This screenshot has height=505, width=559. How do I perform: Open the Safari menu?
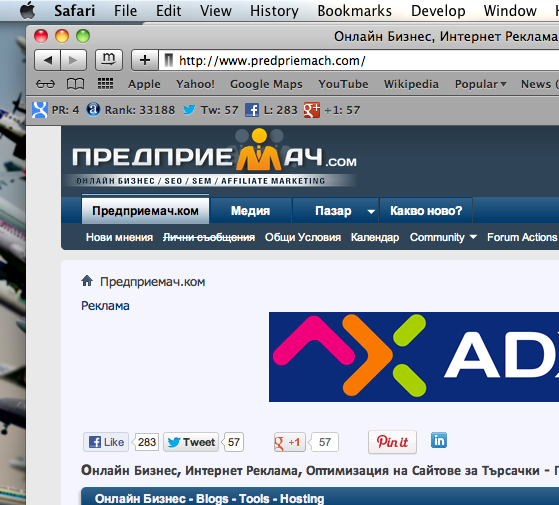[x=75, y=11]
